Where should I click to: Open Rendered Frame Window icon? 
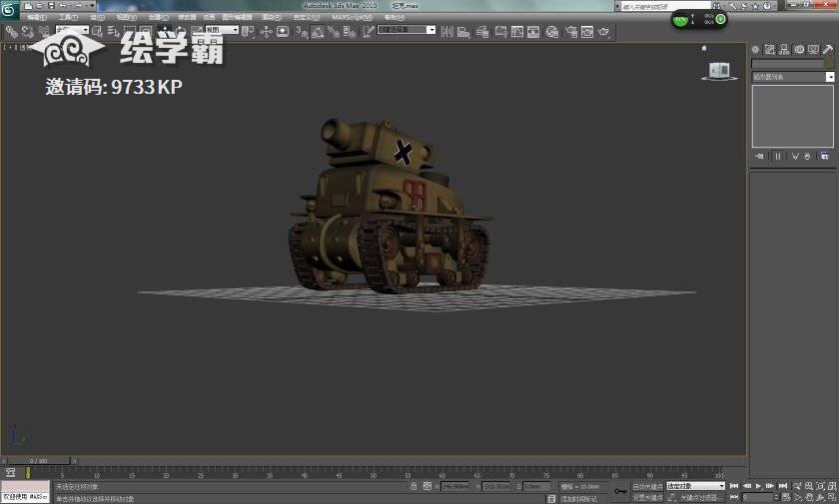[x=587, y=32]
